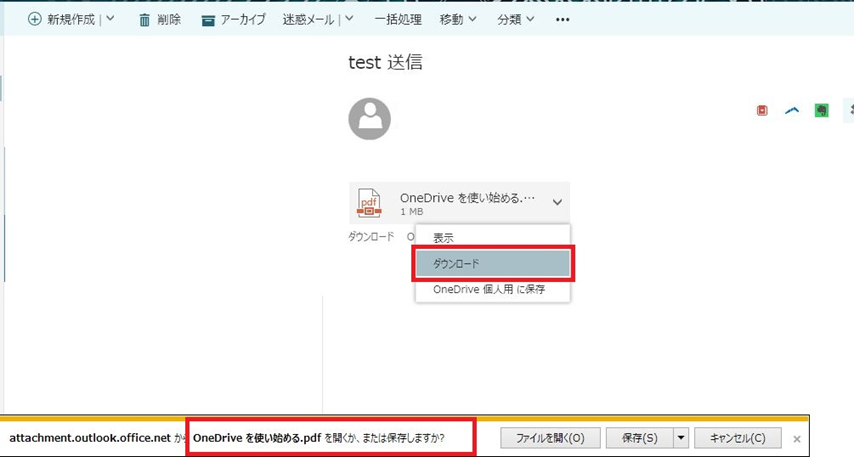The width and height of the screenshot is (854, 457).
Task: Click the test 送信 subject text
Action: 385,62
